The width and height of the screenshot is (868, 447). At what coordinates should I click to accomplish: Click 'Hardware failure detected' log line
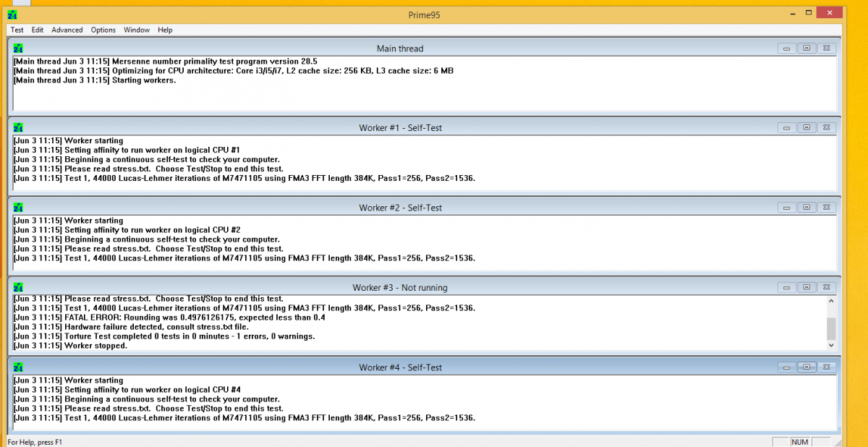[x=131, y=327]
